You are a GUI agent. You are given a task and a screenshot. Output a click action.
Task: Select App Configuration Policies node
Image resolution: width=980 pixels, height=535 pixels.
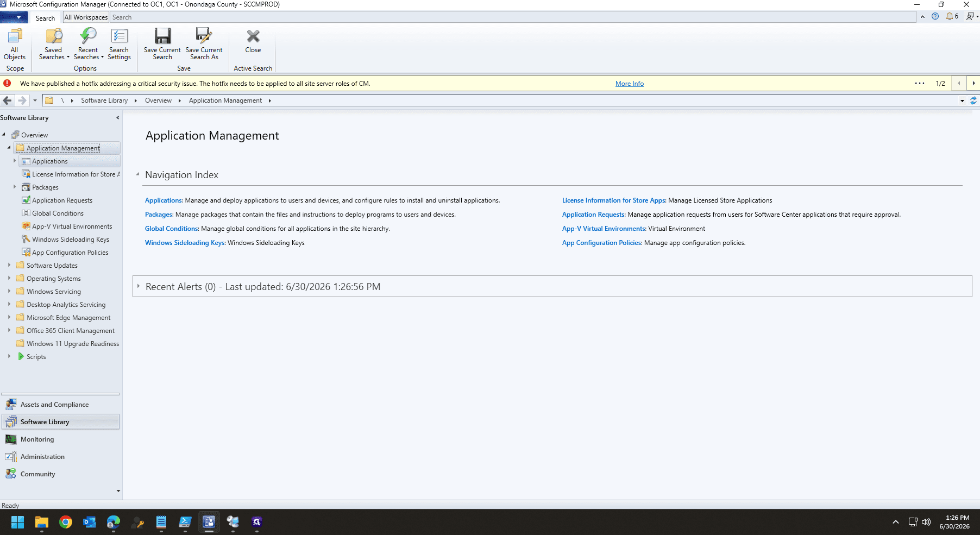[x=65, y=253]
